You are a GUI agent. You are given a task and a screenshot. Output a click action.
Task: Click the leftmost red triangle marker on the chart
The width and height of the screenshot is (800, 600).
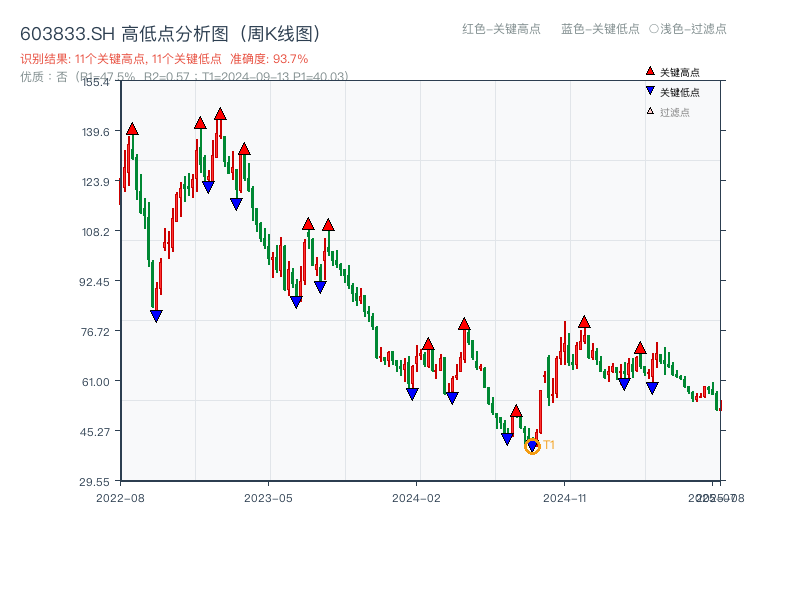[x=130, y=128]
